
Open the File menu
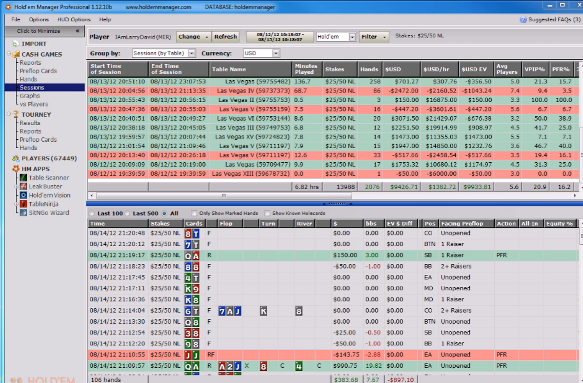click(16, 19)
